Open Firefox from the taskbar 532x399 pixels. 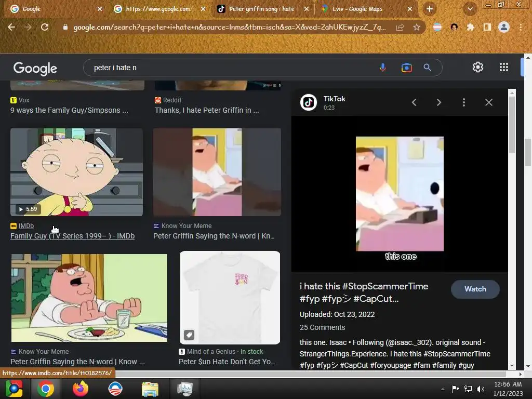(81, 389)
